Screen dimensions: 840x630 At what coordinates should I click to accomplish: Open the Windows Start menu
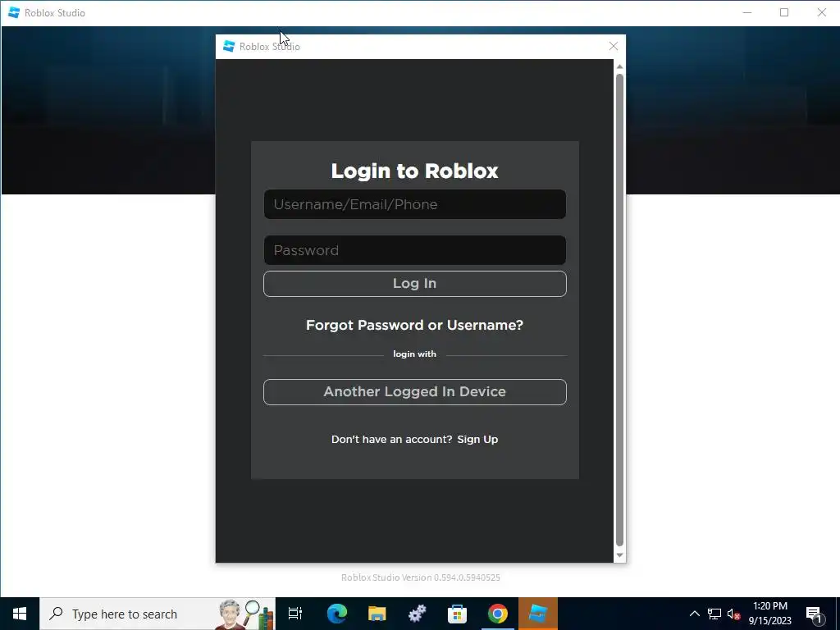pyautogui.click(x=20, y=614)
